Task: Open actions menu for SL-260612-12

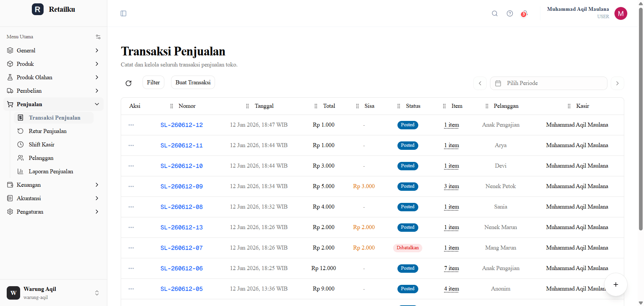Action: pos(131,125)
